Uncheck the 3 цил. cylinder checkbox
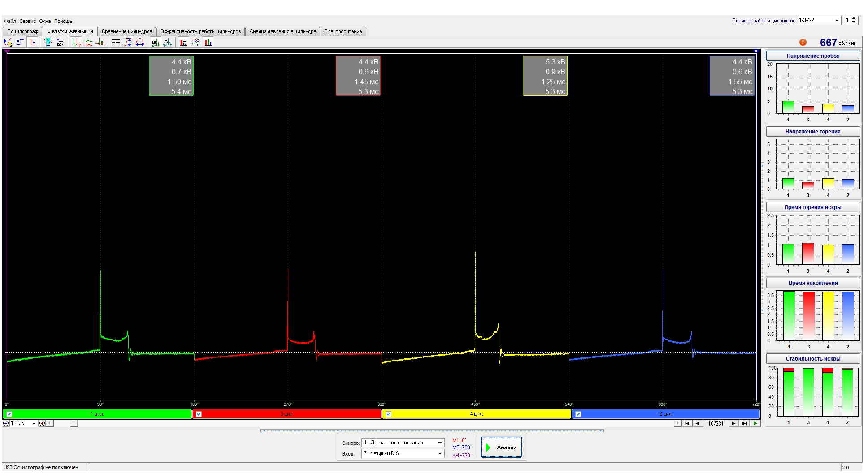The image size is (868, 473). point(199,414)
